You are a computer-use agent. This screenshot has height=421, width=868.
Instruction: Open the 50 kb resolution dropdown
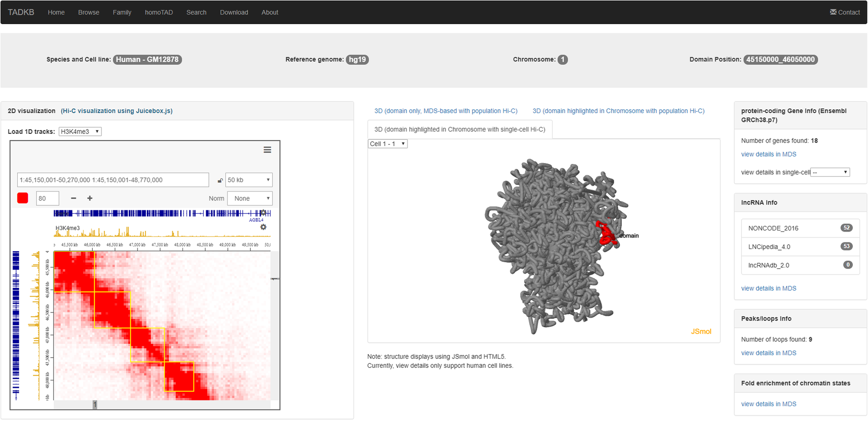tap(249, 180)
